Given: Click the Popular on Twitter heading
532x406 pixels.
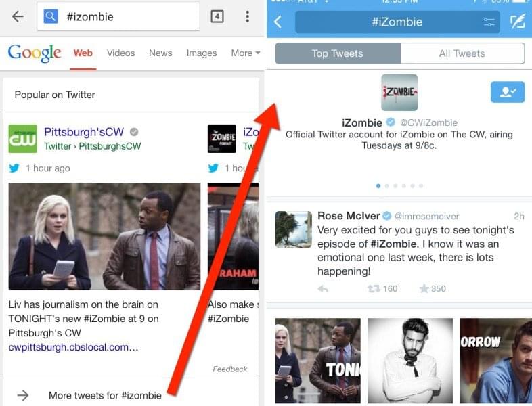Looking at the screenshot, I should (55, 95).
